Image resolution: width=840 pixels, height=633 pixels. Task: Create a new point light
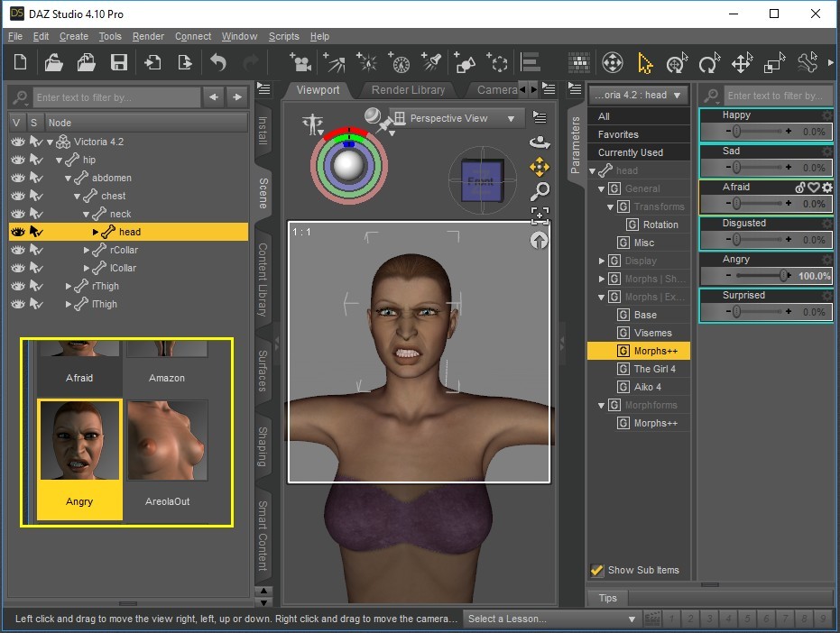367,62
